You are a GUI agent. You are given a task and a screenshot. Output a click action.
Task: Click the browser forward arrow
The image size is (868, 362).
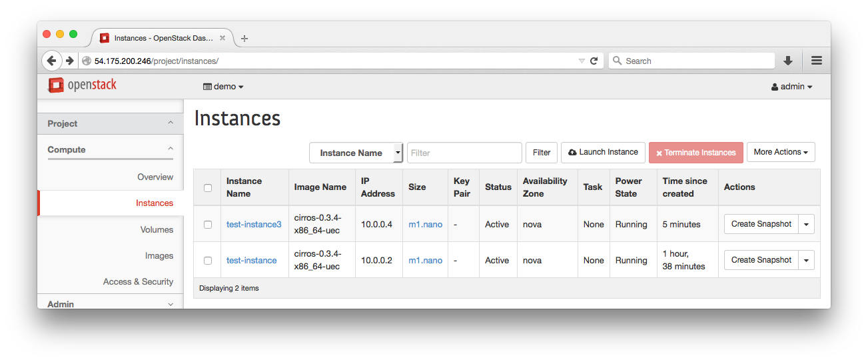(x=69, y=61)
